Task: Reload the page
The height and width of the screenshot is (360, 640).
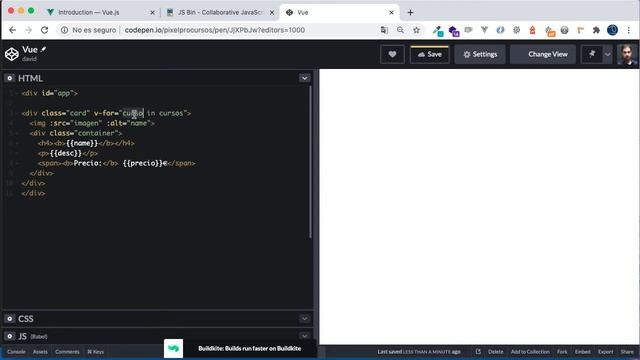Action: [x=44, y=30]
